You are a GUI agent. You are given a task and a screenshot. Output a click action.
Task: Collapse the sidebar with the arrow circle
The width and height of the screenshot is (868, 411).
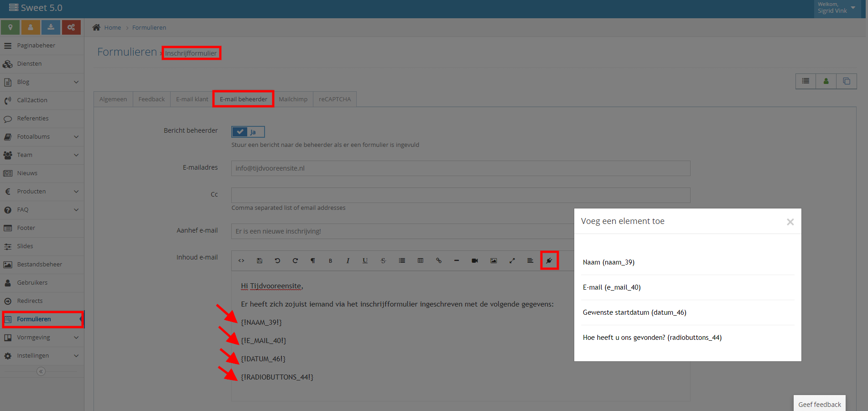point(41,371)
